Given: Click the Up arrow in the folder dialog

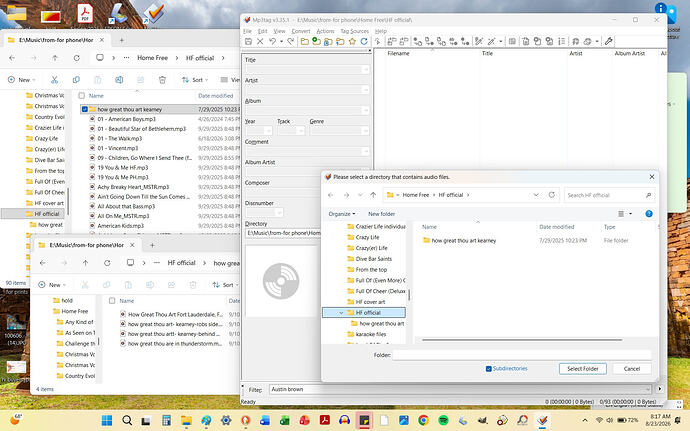Looking at the screenshot, I should 373,195.
